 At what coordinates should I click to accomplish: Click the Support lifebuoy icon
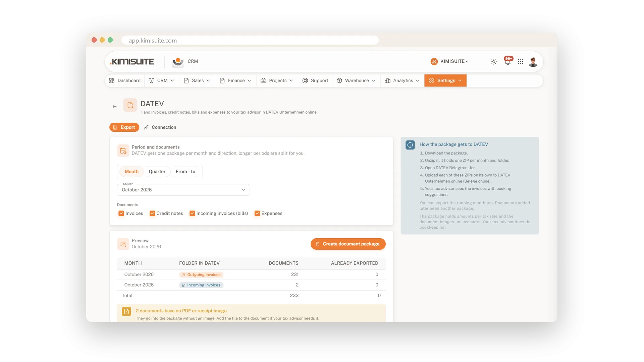(305, 81)
